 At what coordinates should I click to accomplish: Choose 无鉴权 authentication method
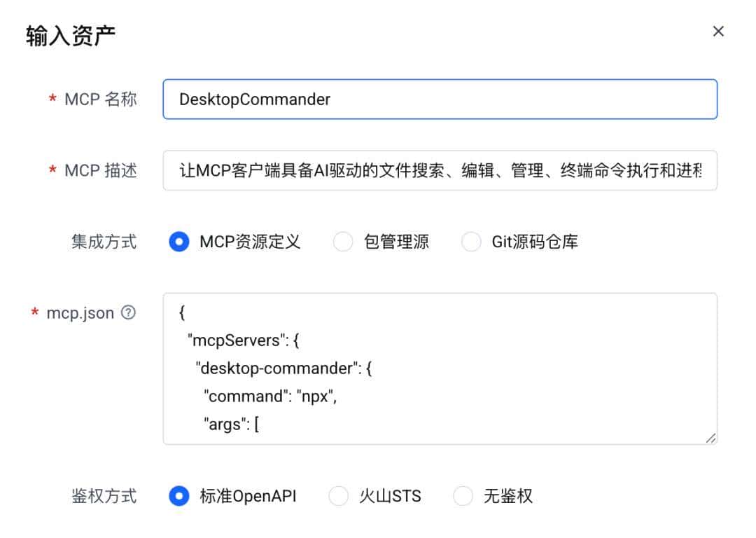click(463, 496)
